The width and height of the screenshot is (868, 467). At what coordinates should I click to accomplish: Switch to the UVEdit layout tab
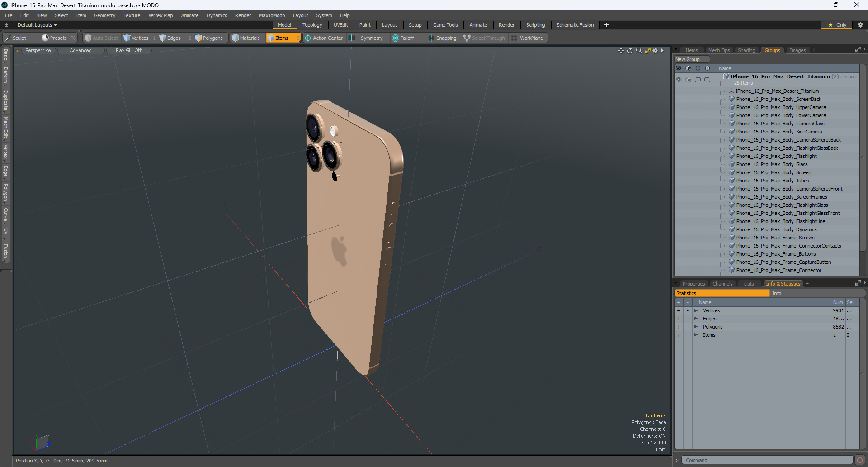coord(341,25)
